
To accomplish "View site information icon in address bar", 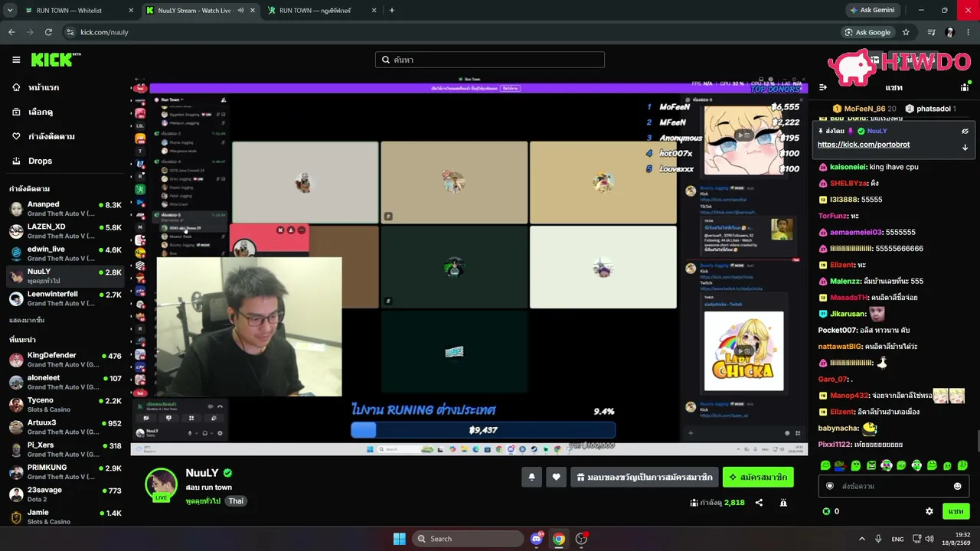I will pos(70,32).
